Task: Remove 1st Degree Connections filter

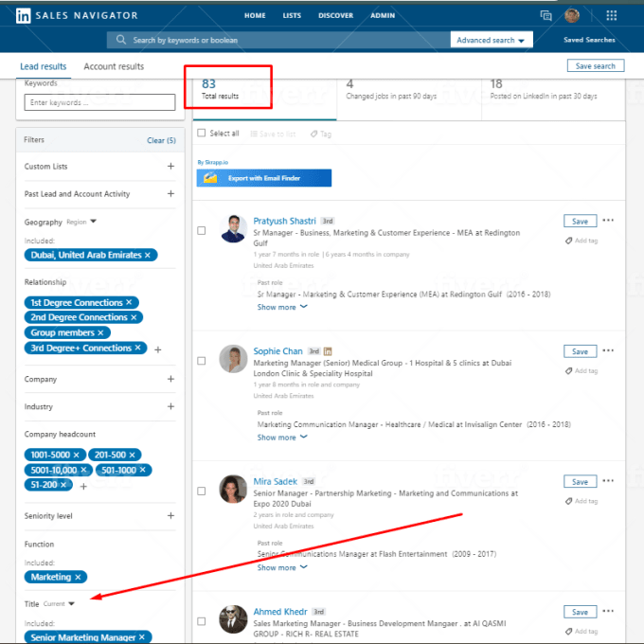Action: pyautogui.click(x=129, y=302)
